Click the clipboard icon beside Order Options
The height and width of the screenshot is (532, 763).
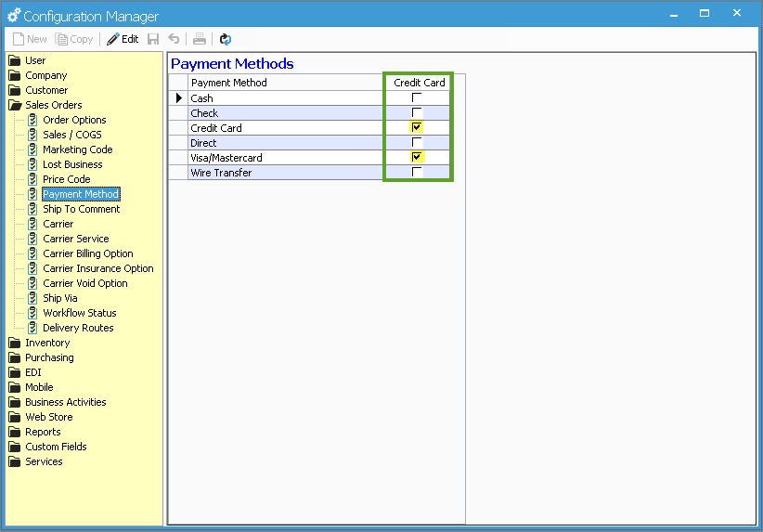point(32,120)
